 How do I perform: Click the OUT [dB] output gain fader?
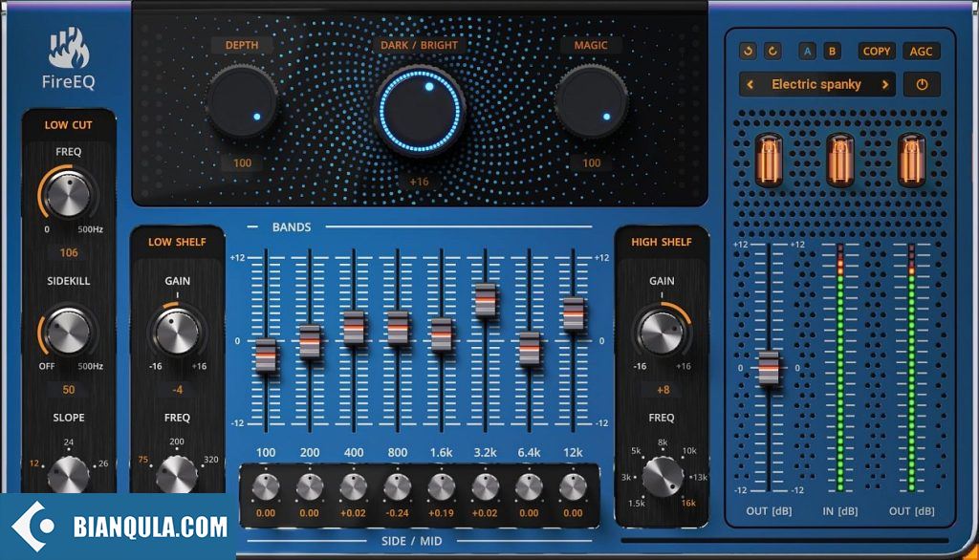[x=769, y=368]
